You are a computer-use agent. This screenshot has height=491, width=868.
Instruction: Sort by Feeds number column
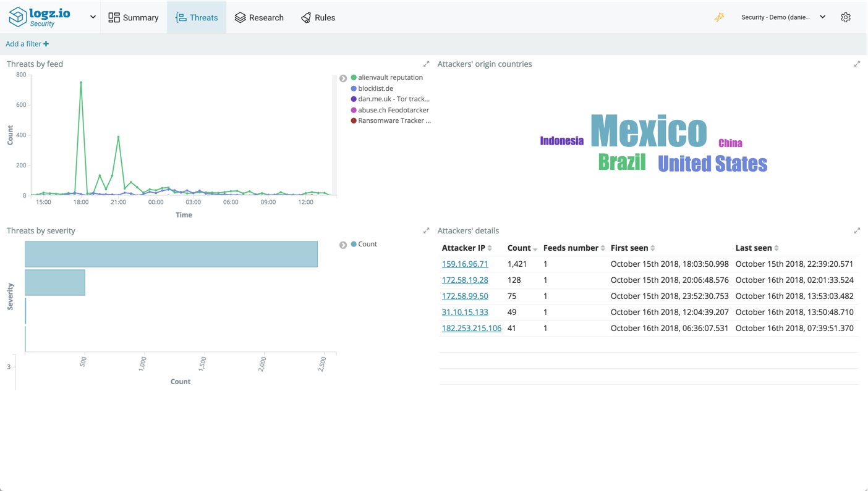(574, 248)
